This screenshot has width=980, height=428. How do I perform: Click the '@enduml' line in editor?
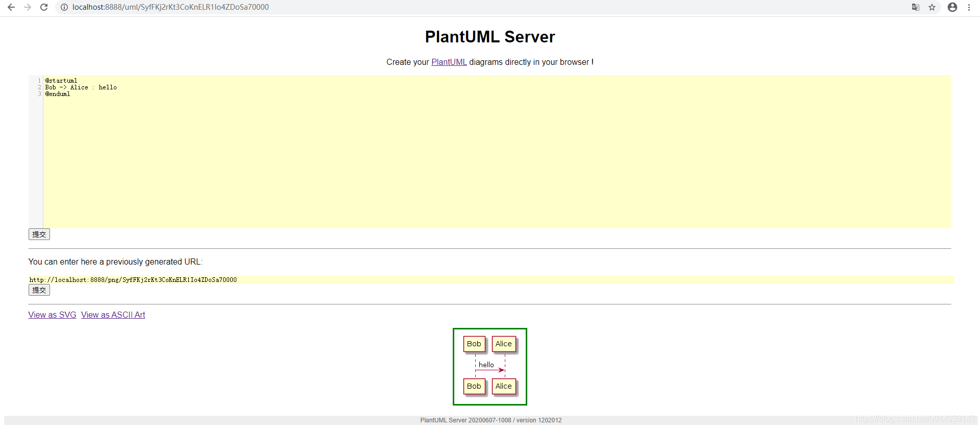(58, 94)
